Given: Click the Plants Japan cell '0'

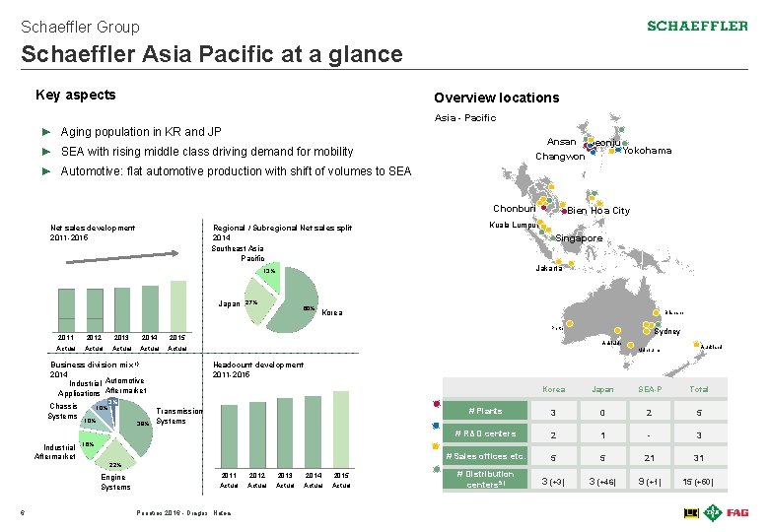Looking at the screenshot, I should tap(602, 413).
